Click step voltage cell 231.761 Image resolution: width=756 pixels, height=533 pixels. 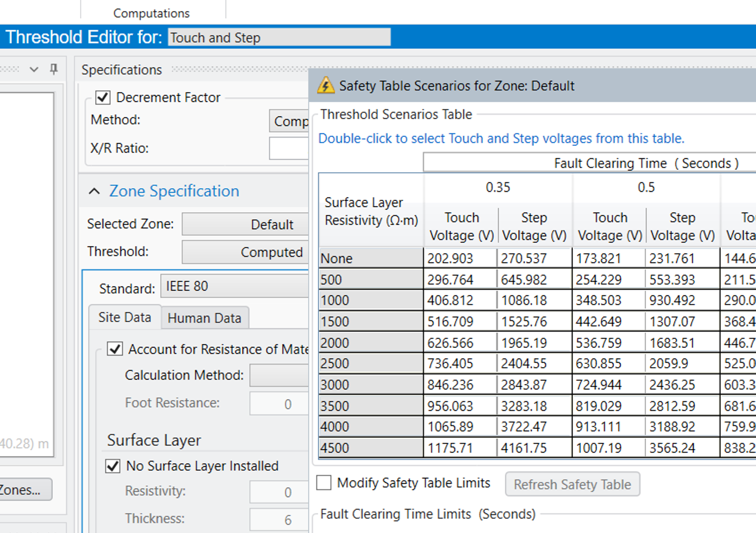coord(683,258)
